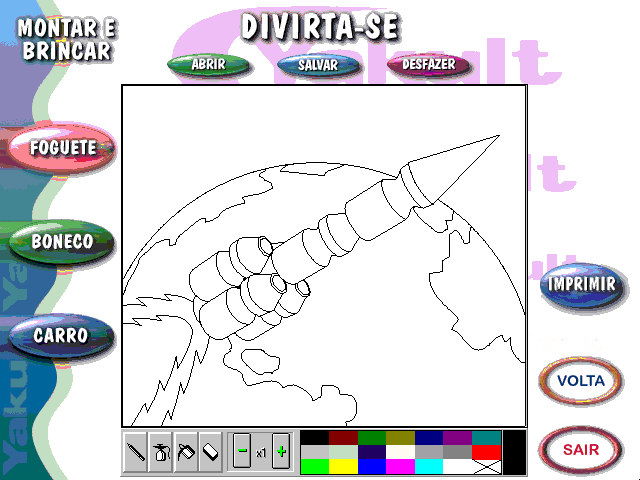Print the drawing with IMPRIMIR

[581, 284]
